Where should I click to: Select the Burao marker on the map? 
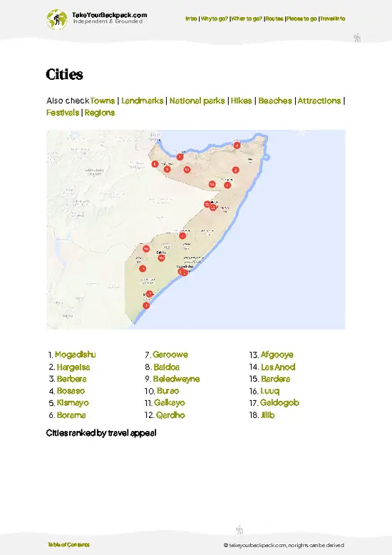click(187, 170)
